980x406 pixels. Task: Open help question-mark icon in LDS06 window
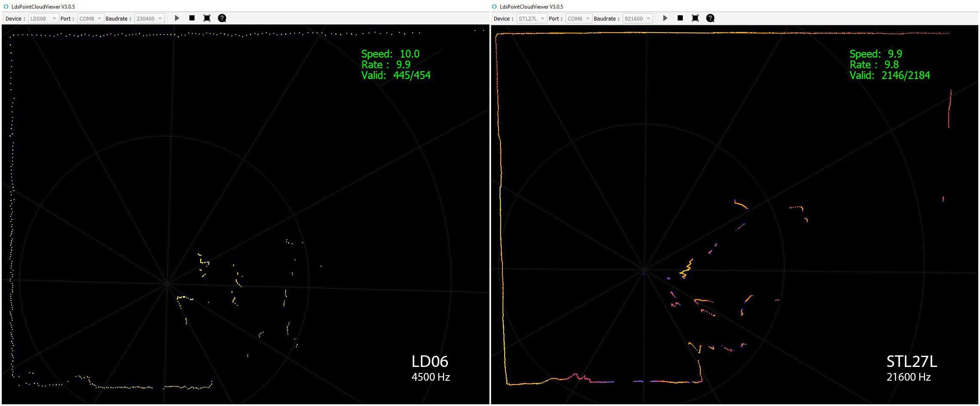coord(222,18)
